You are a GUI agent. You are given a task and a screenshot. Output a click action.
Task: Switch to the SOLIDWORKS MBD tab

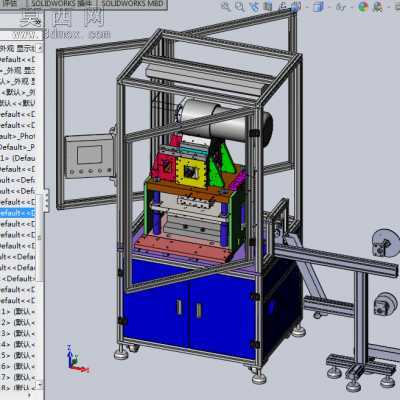[x=132, y=4]
